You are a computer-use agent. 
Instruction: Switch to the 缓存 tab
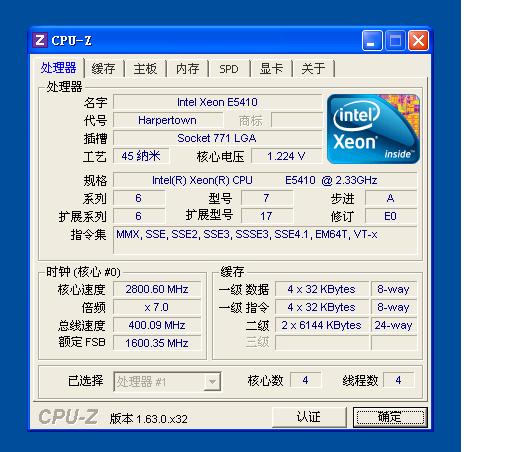(x=104, y=69)
